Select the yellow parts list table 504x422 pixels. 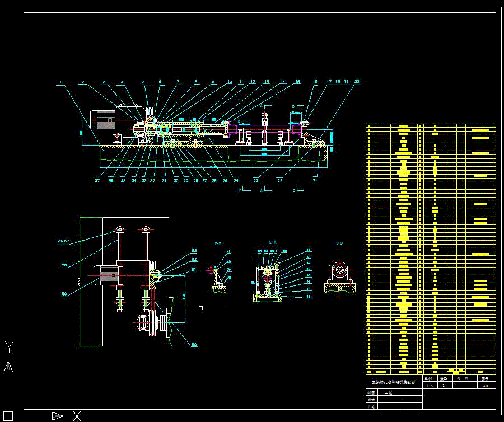tap(431, 248)
